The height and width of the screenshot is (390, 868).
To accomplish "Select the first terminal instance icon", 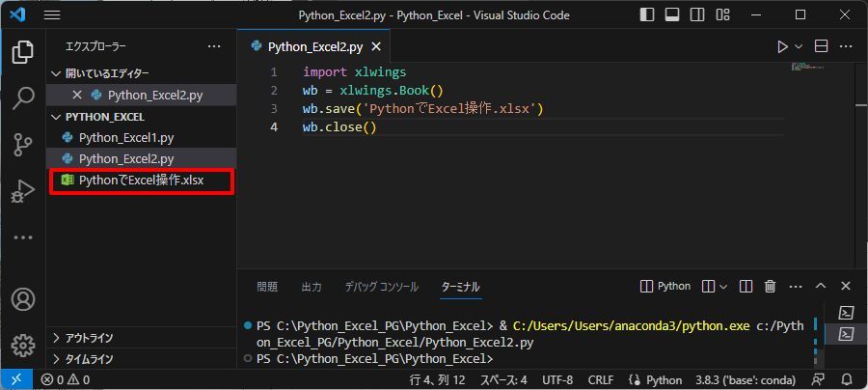I will (846, 313).
